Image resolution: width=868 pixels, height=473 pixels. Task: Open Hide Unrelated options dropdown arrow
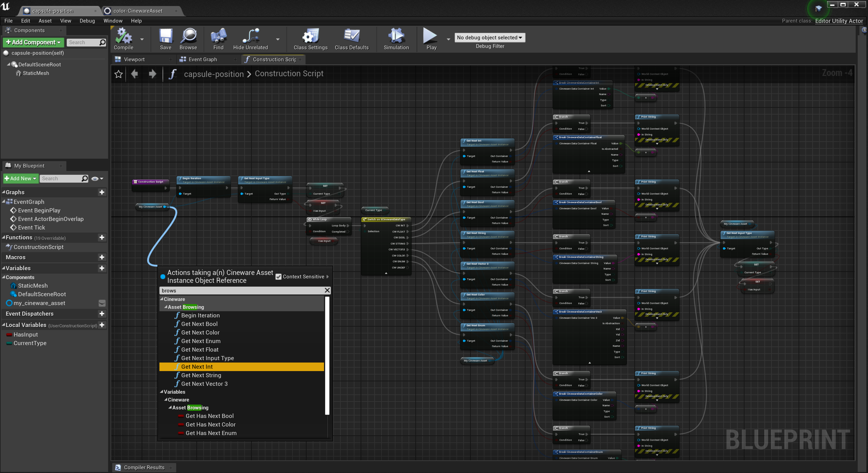coord(278,39)
